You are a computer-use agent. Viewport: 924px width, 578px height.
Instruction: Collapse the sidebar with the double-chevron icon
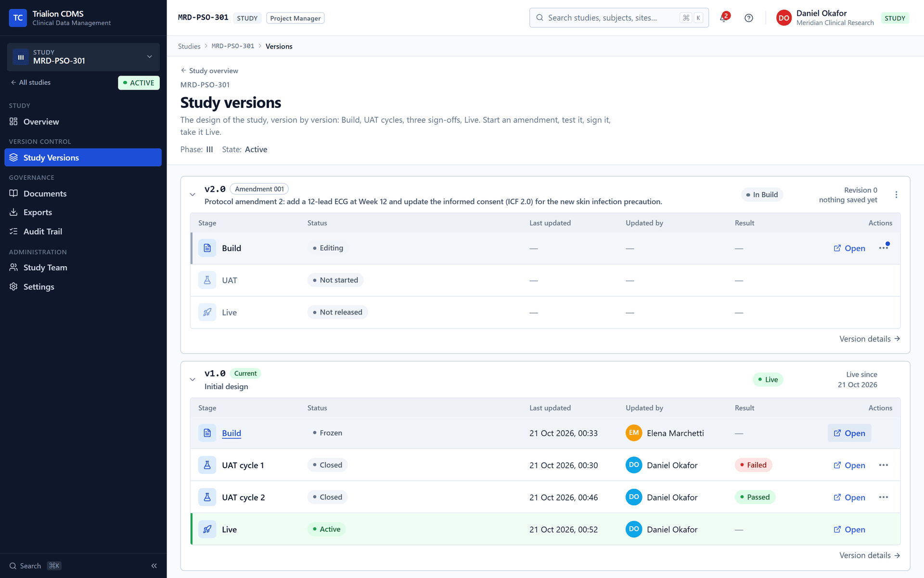pyautogui.click(x=154, y=566)
